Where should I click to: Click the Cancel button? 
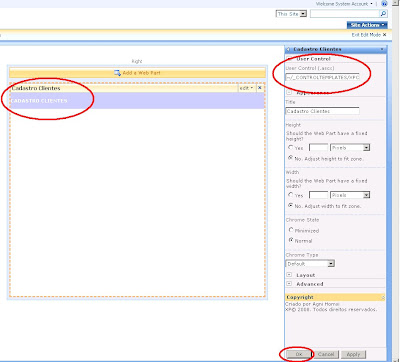[326, 354]
